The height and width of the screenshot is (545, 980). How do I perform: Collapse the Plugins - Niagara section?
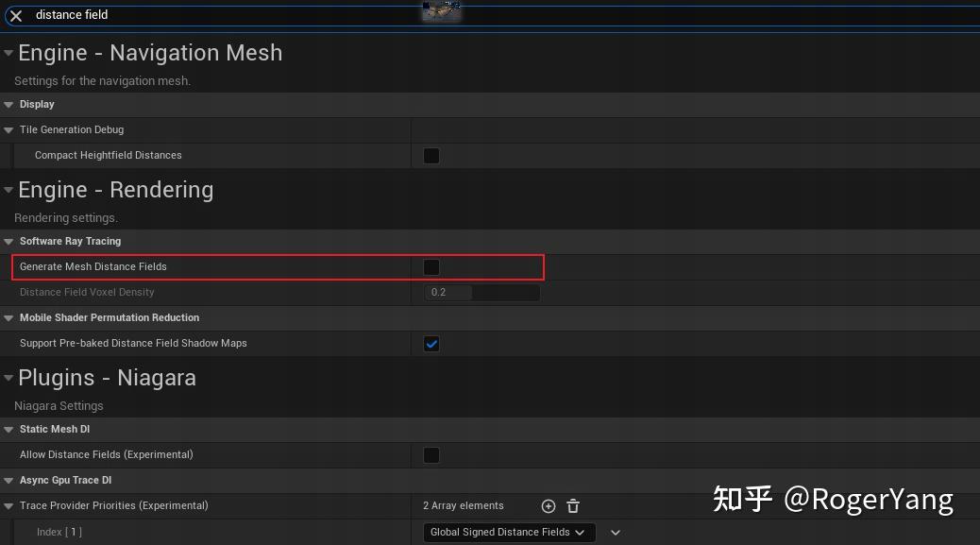8,377
